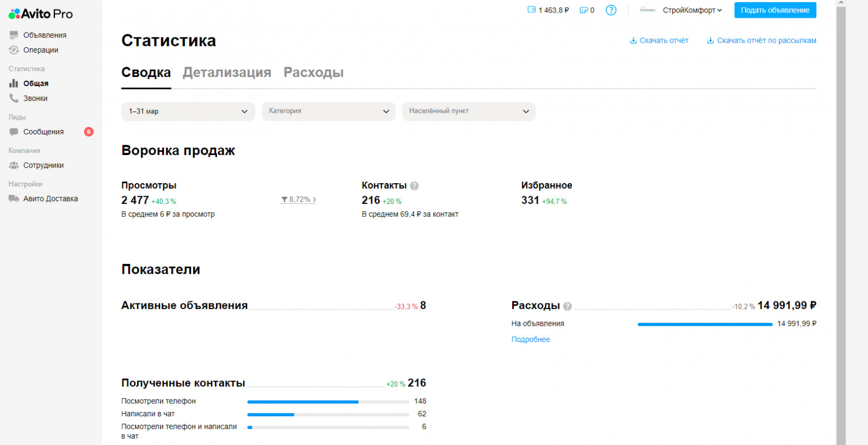Click download icon beside Скачать отчёт по рассылкам
The width and height of the screenshot is (868, 445).
click(710, 41)
